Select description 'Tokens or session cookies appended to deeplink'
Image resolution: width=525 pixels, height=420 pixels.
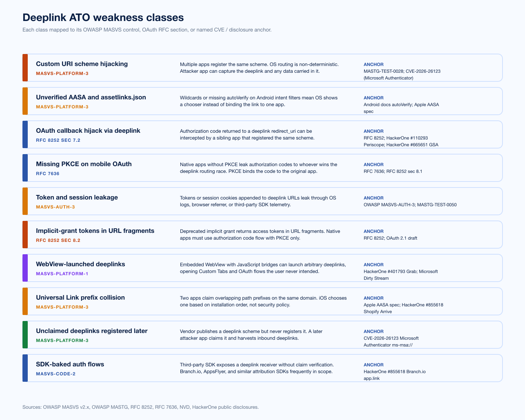point(258,201)
